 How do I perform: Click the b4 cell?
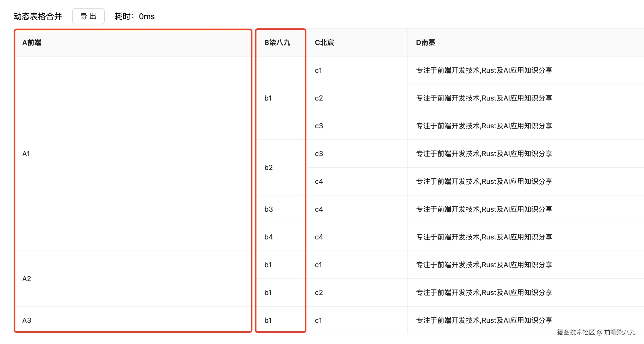pos(268,237)
